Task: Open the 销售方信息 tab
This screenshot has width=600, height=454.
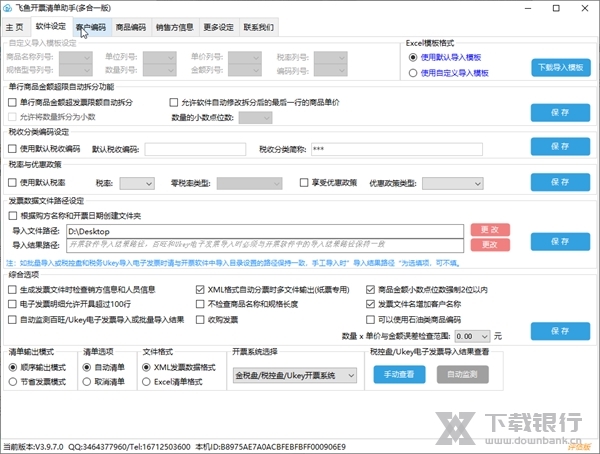Action: 174,27
